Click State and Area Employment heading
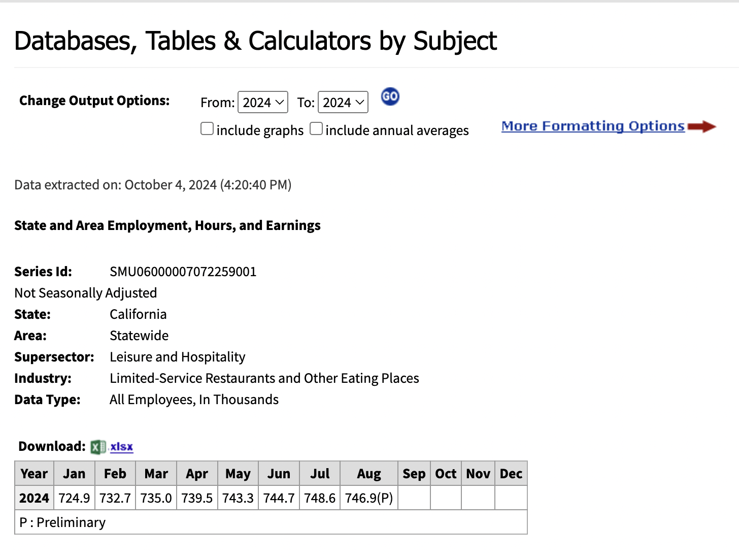This screenshot has height=560, width=739. (x=167, y=225)
